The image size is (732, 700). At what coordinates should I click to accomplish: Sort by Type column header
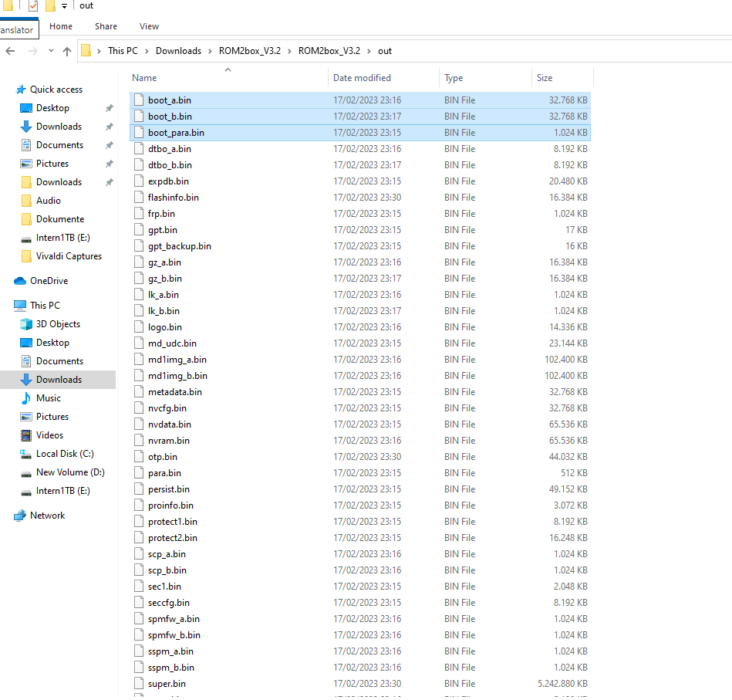454,77
